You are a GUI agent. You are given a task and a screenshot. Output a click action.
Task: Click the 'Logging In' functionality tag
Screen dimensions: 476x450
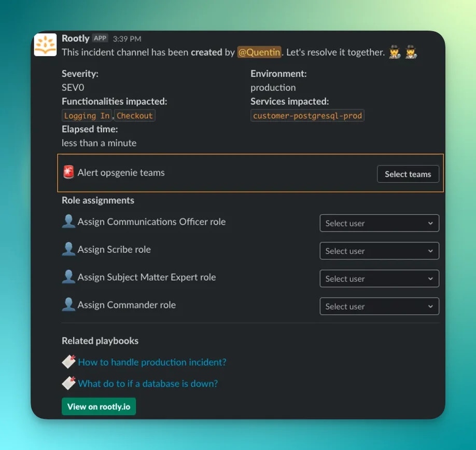(87, 115)
